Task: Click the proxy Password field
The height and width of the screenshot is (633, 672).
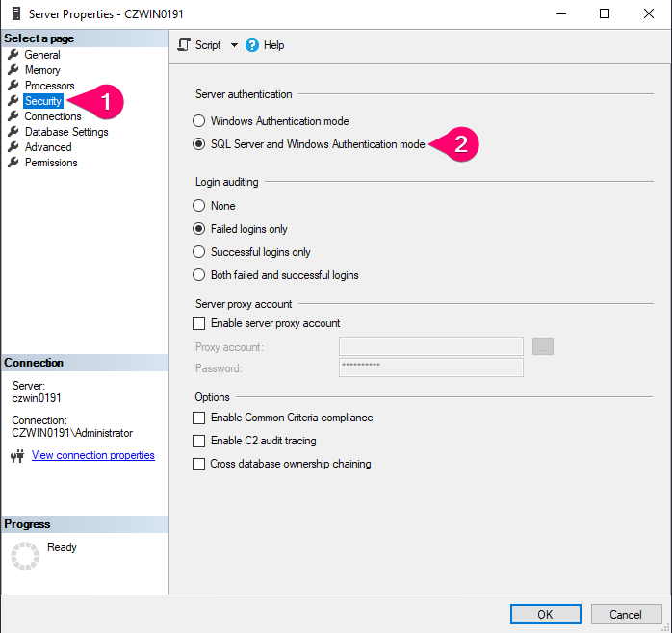Action: tap(430, 367)
